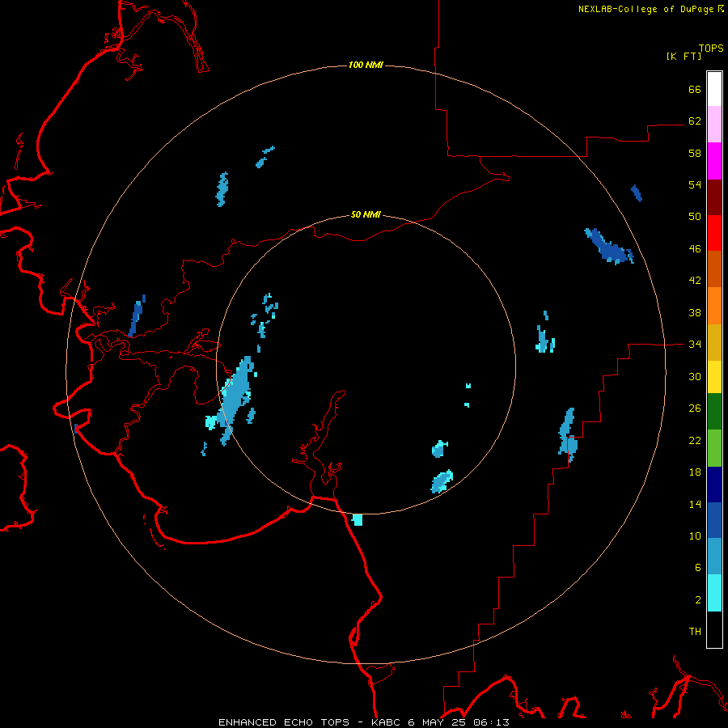Click the "6 MAY 25" date text
728x728 pixels.
pos(437,722)
